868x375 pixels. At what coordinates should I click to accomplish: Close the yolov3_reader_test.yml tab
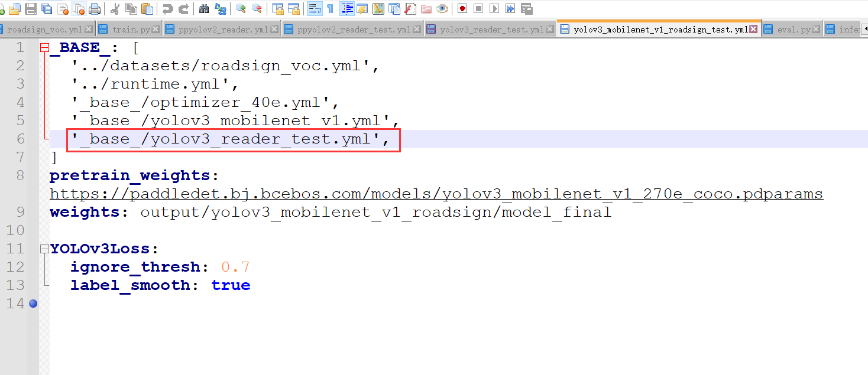pos(549,30)
